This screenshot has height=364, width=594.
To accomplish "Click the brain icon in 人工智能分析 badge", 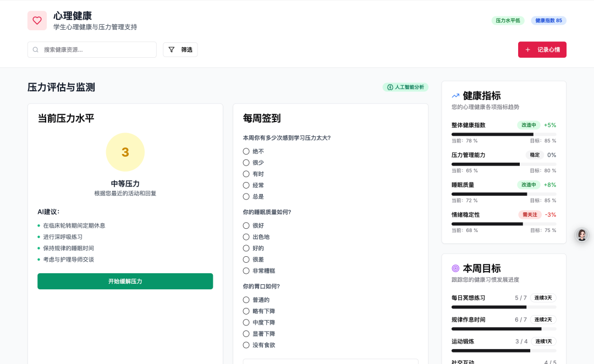I will click(390, 87).
